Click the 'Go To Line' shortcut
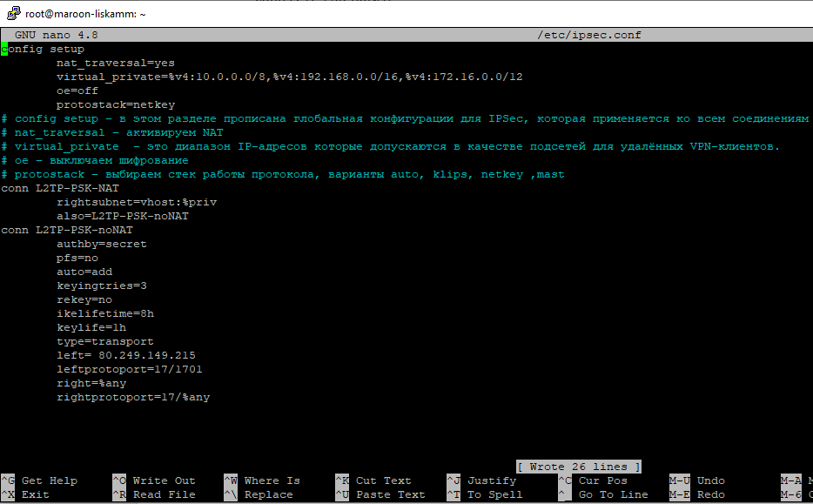 (x=603, y=495)
